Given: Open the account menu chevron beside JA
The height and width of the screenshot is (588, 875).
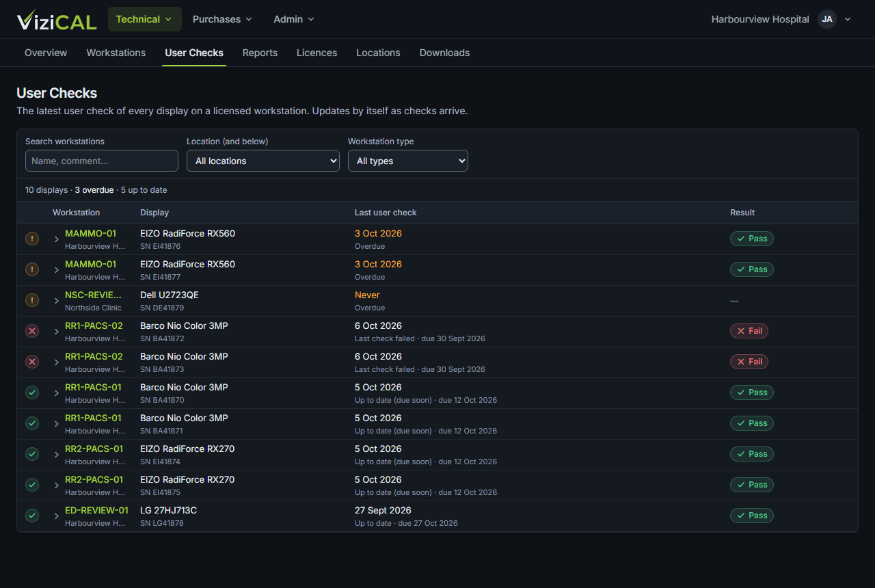Looking at the screenshot, I should click(848, 19).
